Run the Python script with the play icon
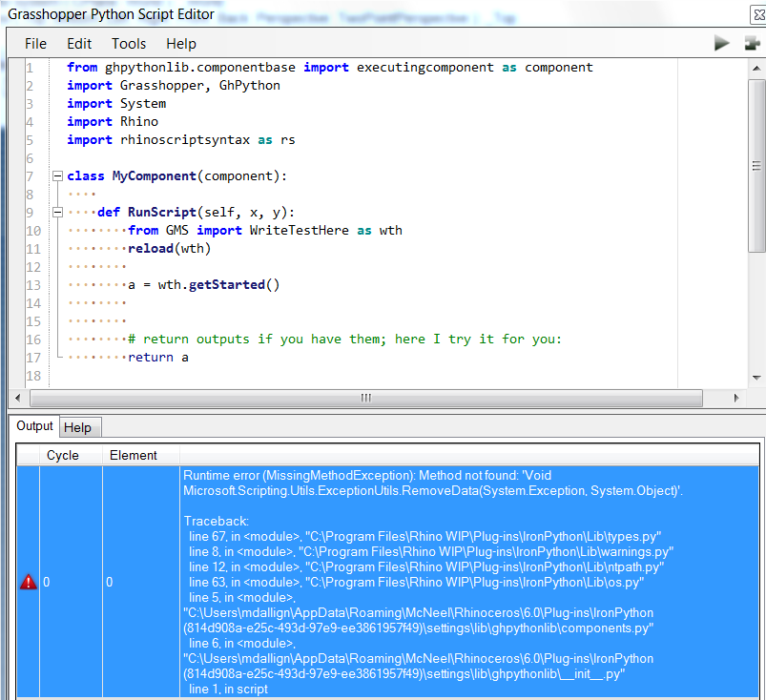 click(x=722, y=42)
